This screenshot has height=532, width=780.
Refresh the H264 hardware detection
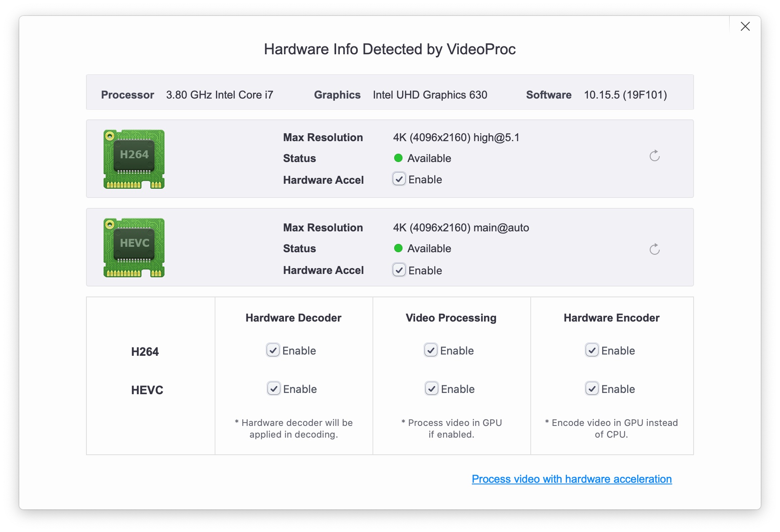coord(654,156)
